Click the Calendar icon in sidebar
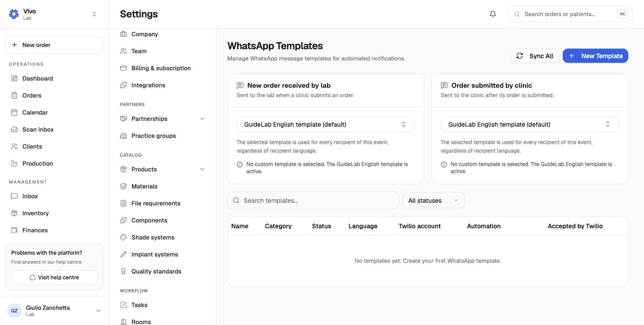This screenshot has width=644, height=325. click(14, 112)
